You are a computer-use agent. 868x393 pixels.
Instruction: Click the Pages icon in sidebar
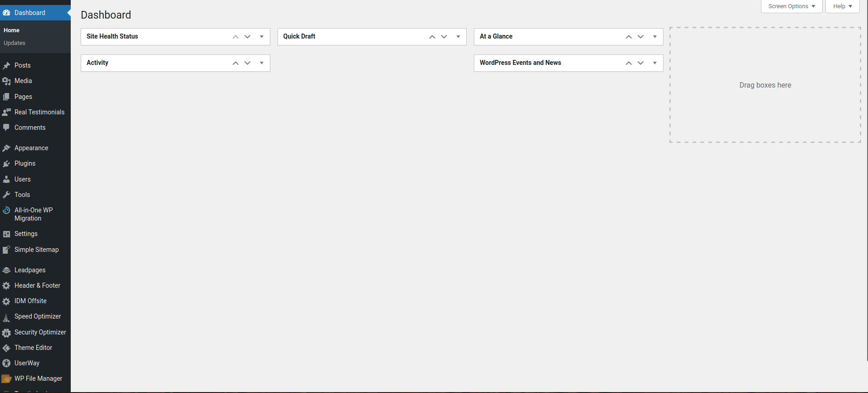point(6,97)
